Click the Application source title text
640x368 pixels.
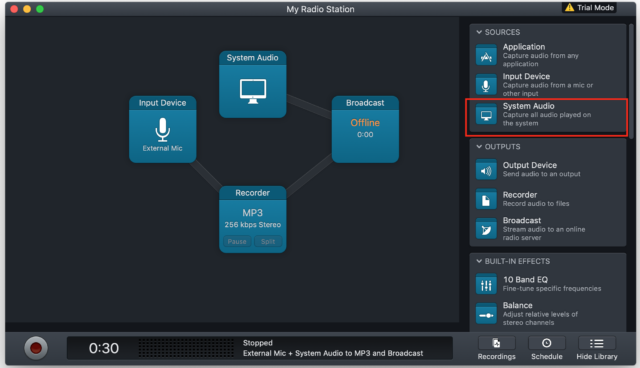[524, 47]
